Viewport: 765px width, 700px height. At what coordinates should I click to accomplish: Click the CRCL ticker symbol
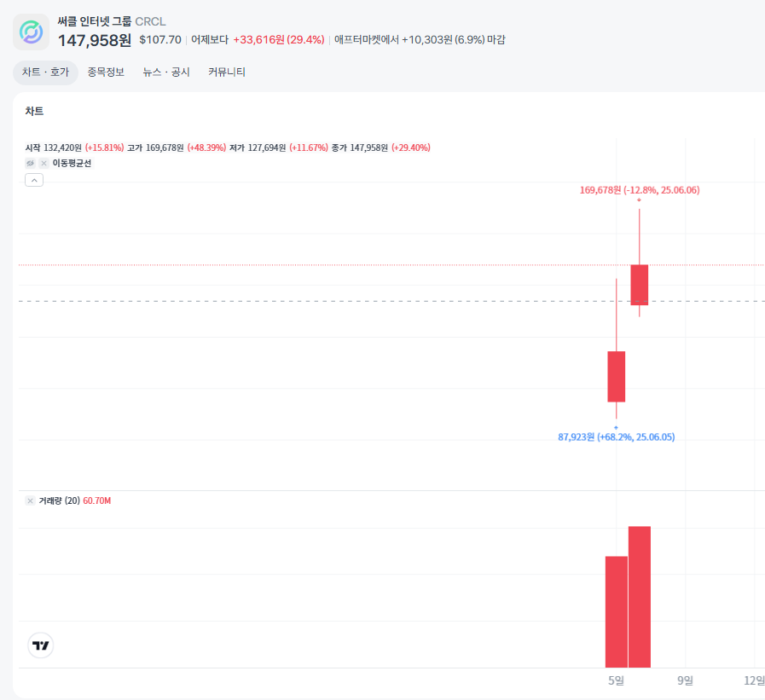click(x=150, y=21)
